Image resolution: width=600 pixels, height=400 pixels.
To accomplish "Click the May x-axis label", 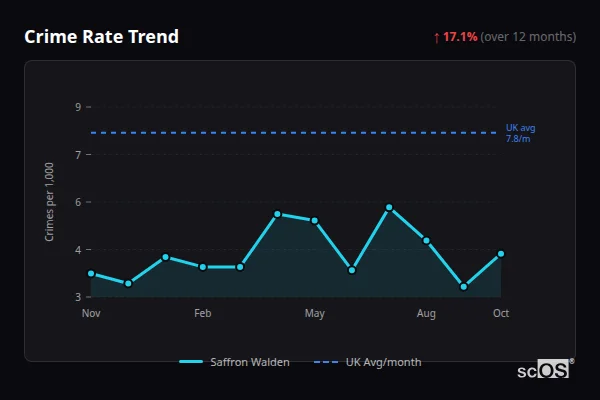I will click(x=315, y=313).
